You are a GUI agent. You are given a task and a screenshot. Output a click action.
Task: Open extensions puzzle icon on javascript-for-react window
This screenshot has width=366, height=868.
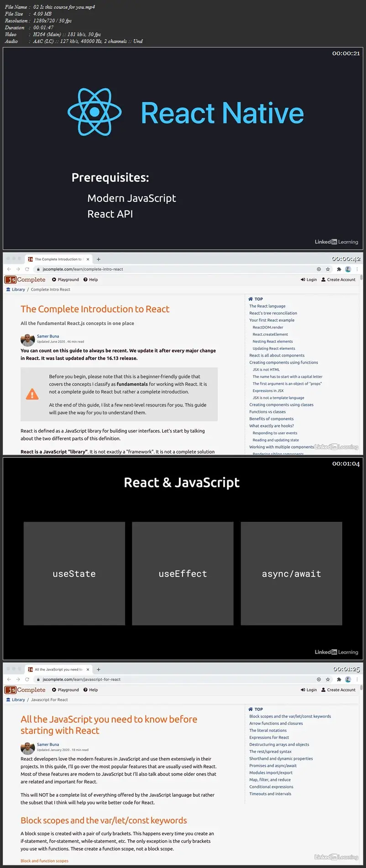pyautogui.click(x=339, y=679)
